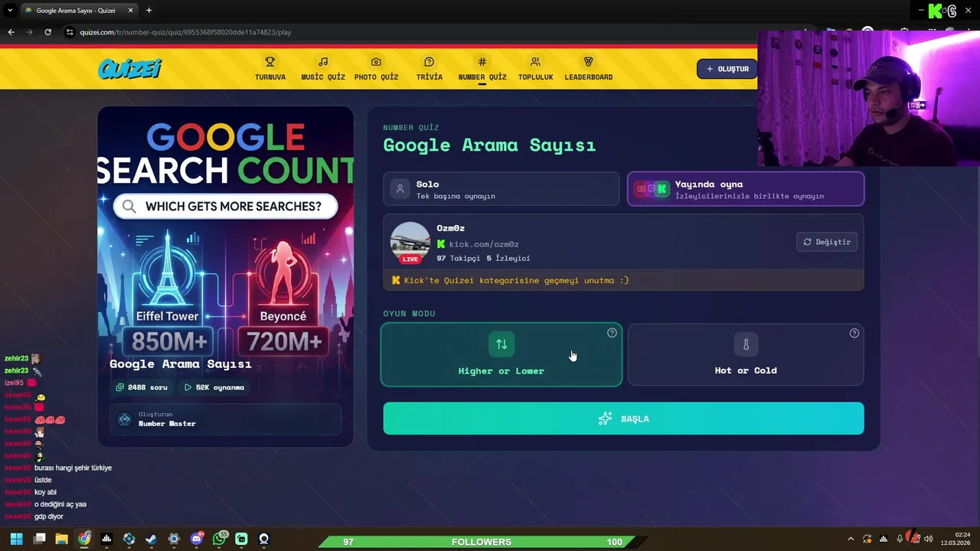The height and width of the screenshot is (551, 980).
Task: Select the Number Quiz nav item
Action: pos(482,68)
